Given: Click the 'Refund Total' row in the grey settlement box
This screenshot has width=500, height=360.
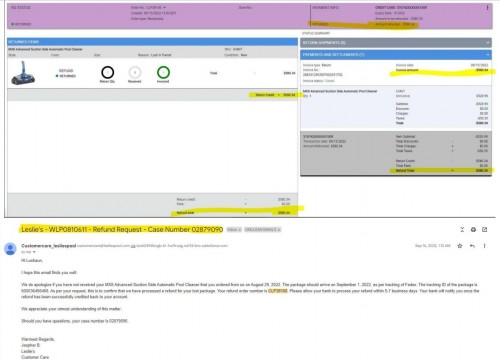Looking at the screenshot, I should click(442, 170).
